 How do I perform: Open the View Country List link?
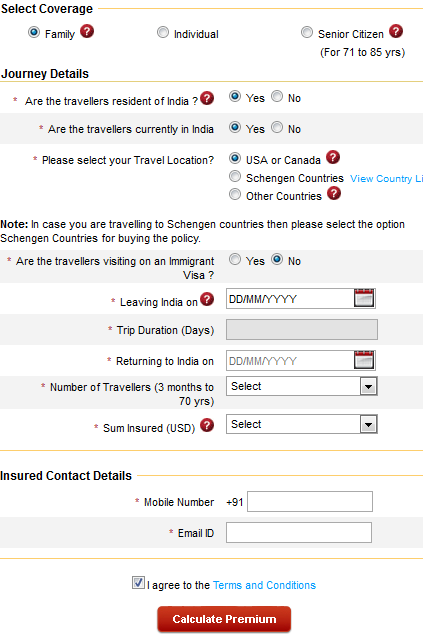[x=386, y=179]
